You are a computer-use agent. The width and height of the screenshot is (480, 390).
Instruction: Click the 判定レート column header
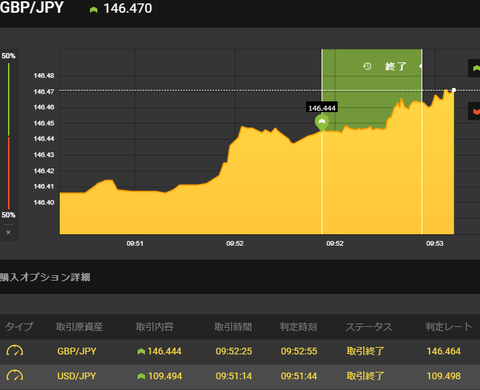point(449,327)
